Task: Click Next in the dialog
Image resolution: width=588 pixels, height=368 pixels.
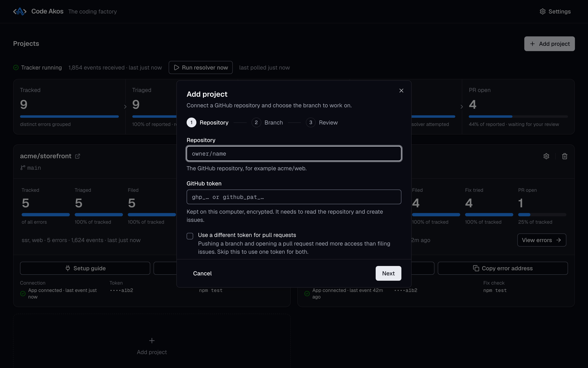Action: coord(388,273)
